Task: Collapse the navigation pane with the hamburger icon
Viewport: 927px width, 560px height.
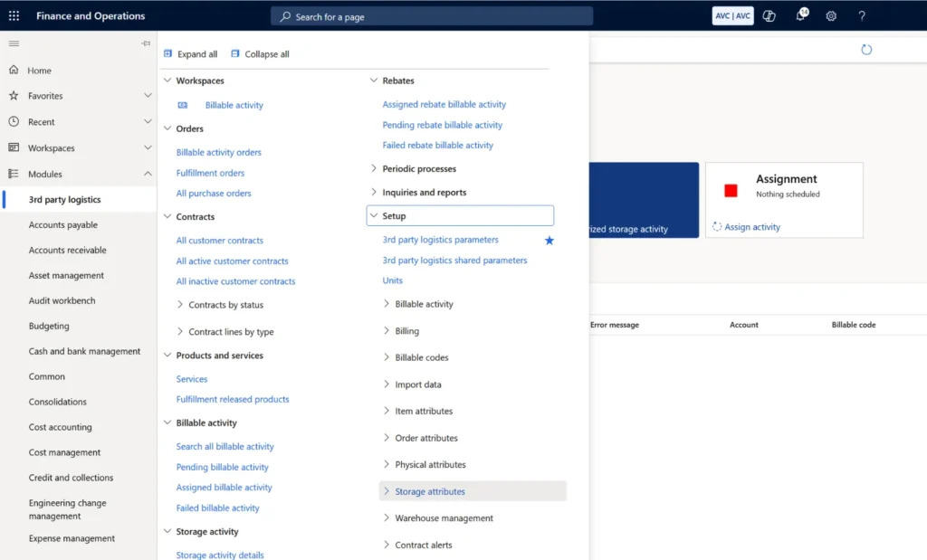Action: pyautogui.click(x=14, y=43)
